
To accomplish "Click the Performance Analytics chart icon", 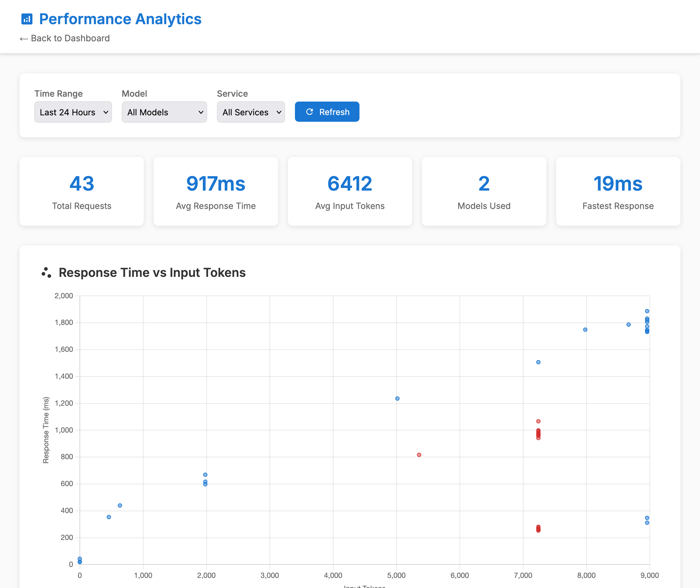I will coord(27,19).
